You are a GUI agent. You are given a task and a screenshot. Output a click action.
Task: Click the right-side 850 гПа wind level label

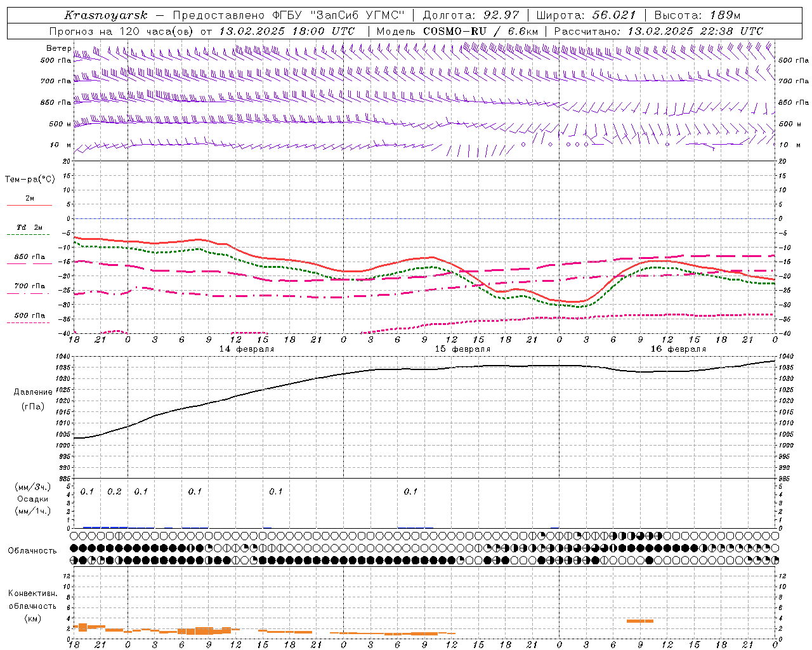pos(794,102)
